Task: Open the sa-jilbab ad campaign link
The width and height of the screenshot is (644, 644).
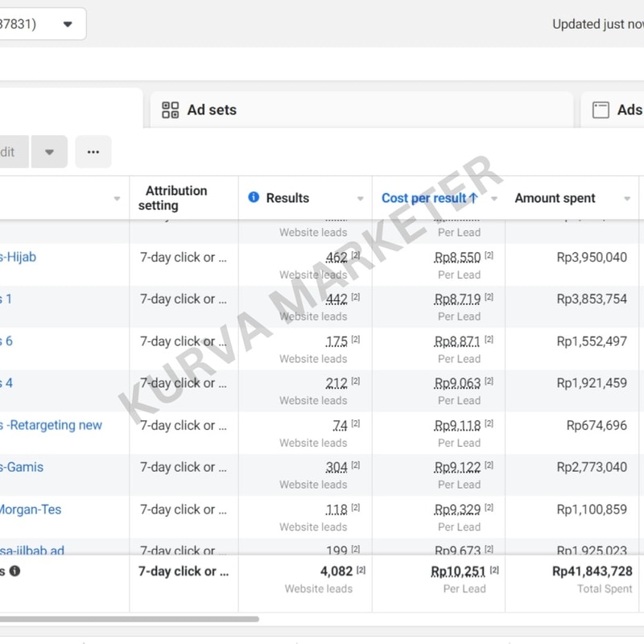Action: tap(32, 550)
